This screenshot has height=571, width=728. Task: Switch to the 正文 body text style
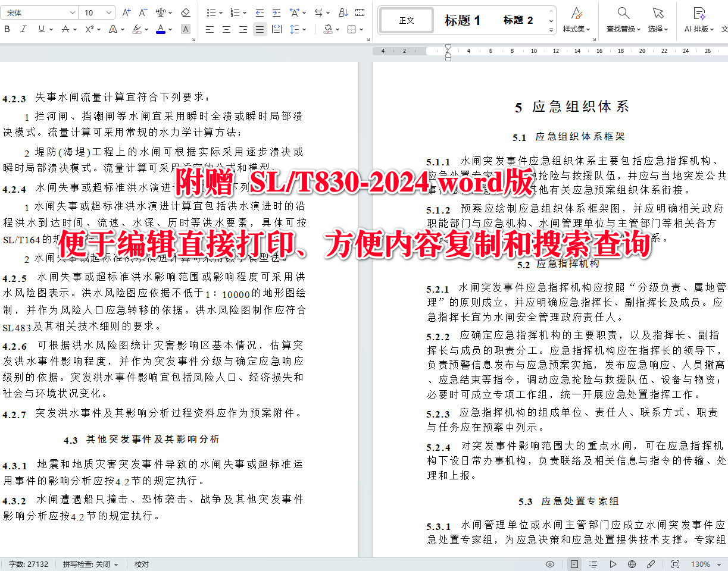(407, 20)
